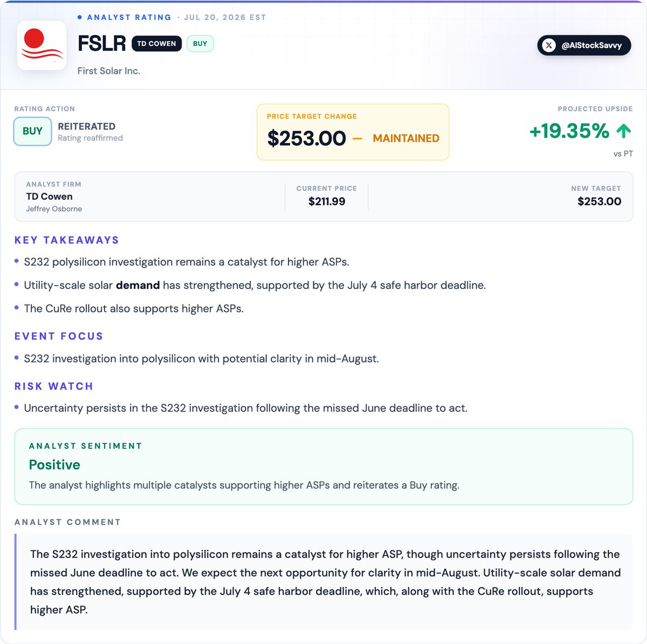
Task: Click the EVENT FOCUS section heading
Action: tap(59, 336)
